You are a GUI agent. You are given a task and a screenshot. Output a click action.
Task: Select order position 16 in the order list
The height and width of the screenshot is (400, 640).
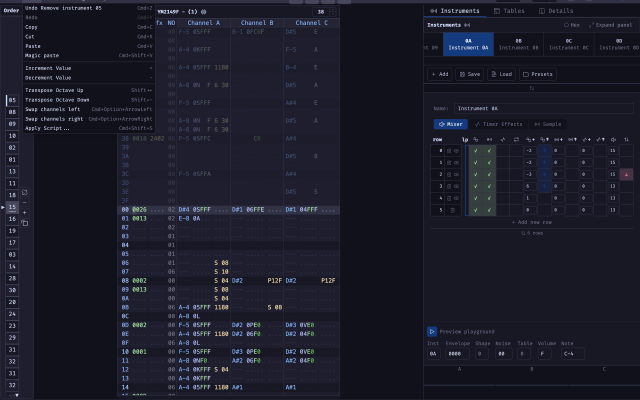click(12, 219)
